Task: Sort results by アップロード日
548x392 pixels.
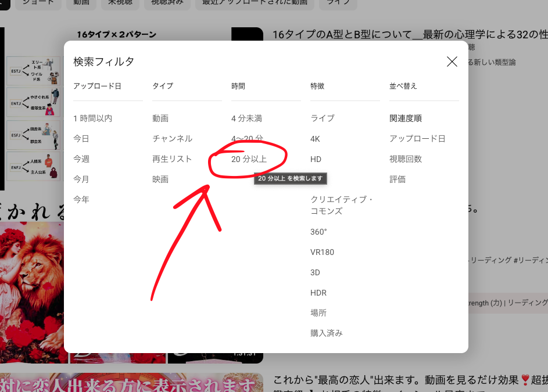Action: pos(417,139)
